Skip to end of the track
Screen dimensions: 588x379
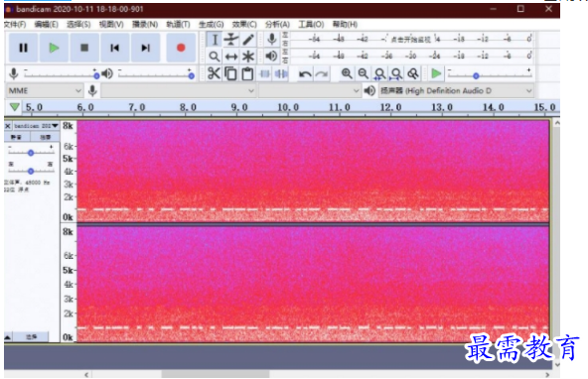point(145,48)
